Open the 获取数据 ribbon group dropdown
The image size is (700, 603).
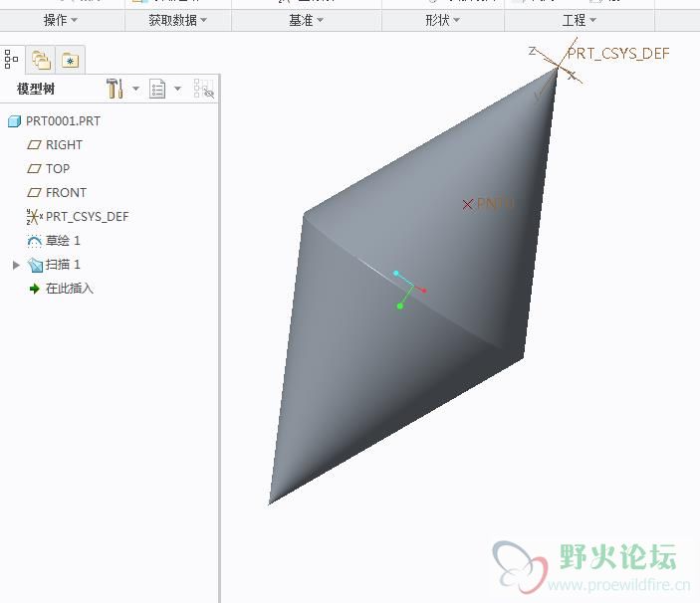point(177,20)
